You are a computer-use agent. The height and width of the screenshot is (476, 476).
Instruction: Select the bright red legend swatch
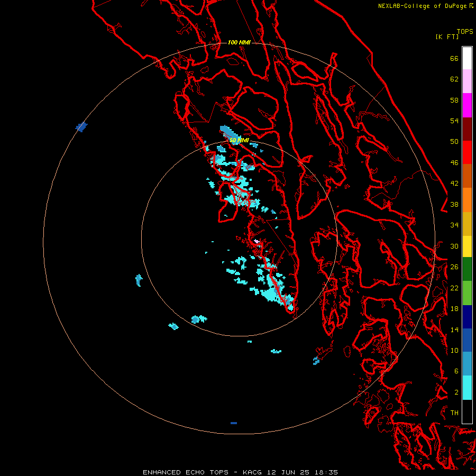tap(467, 152)
